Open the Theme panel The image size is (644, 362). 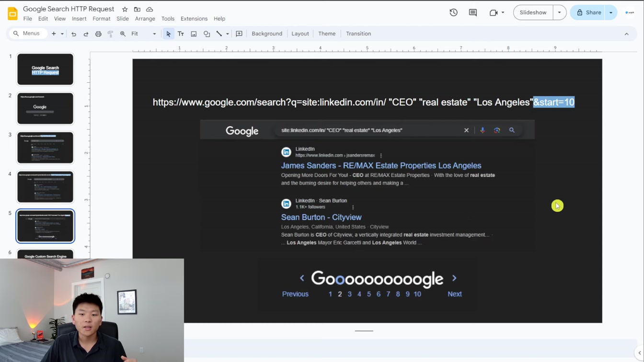327,34
